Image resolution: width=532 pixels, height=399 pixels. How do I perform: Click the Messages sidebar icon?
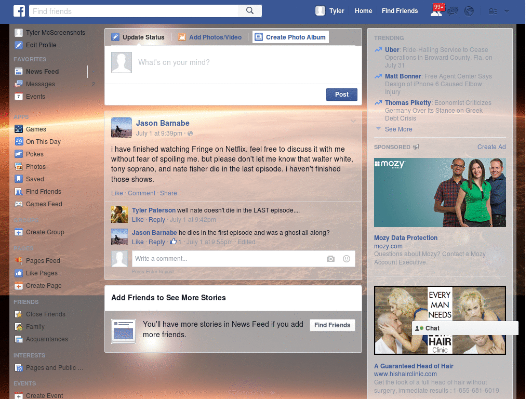point(19,84)
